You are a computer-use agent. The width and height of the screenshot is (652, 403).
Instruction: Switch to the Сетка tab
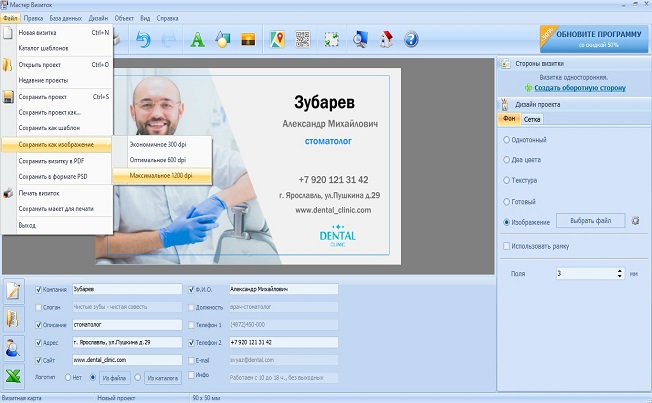click(532, 119)
